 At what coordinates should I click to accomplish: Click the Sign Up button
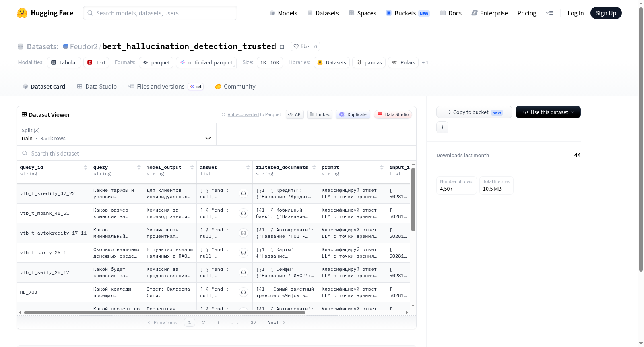[606, 13]
